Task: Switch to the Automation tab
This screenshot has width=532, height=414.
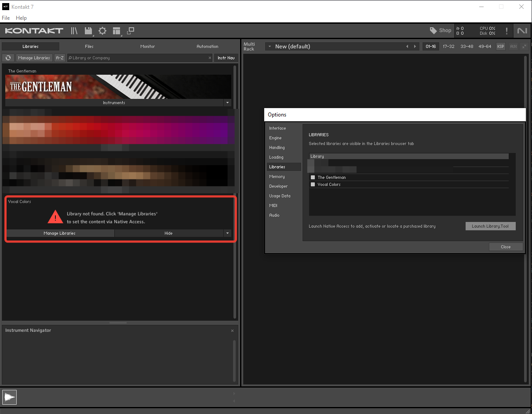Action: [x=208, y=47]
